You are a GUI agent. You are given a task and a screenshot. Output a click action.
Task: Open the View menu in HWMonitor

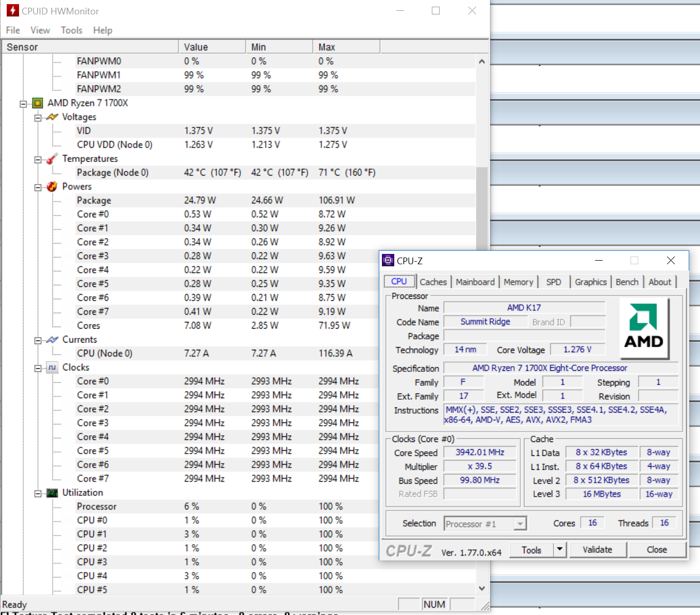point(40,30)
